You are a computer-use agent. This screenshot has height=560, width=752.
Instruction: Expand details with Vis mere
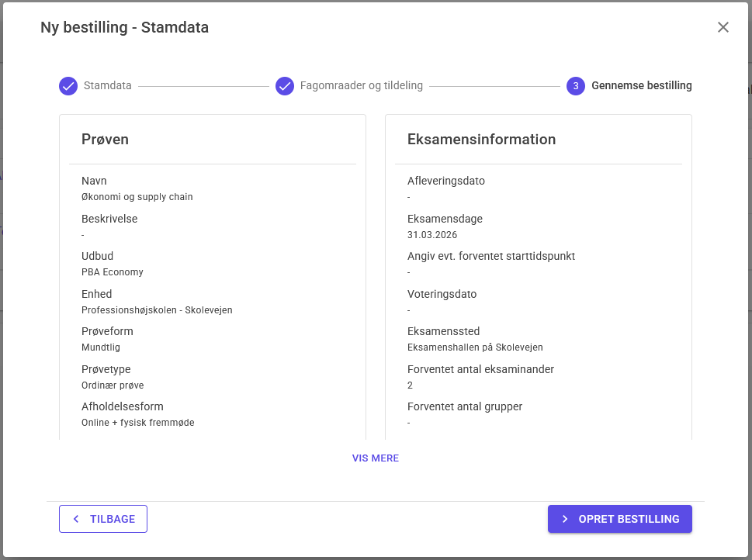click(x=376, y=458)
